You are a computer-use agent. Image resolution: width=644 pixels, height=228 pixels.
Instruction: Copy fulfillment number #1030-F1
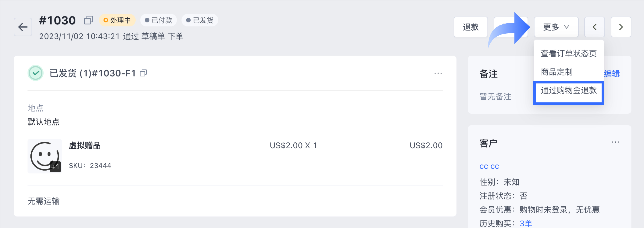(143, 73)
